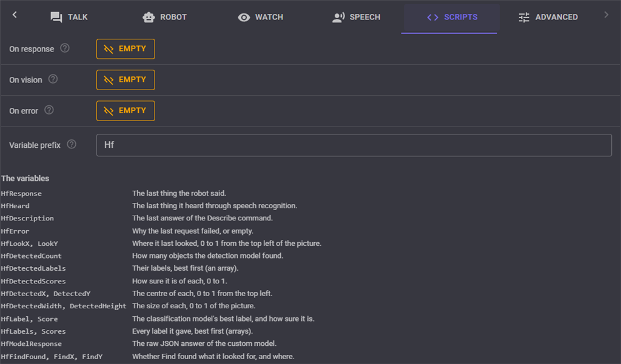Viewport: 621px width, 364px height.
Task: Click the HfDetectedX, DetectedY variable name
Action: pos(45,294)
